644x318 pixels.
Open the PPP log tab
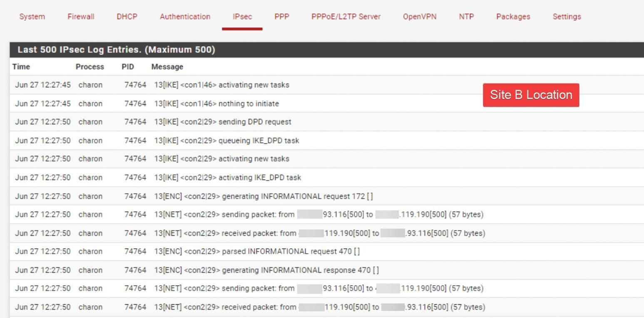pos(282,17)
